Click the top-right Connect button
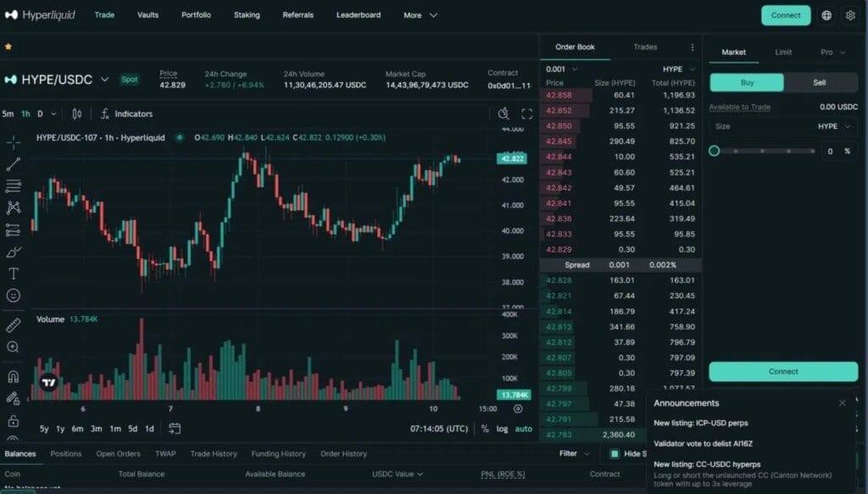This screenshot has width=868, height=494. pos(786,15)
